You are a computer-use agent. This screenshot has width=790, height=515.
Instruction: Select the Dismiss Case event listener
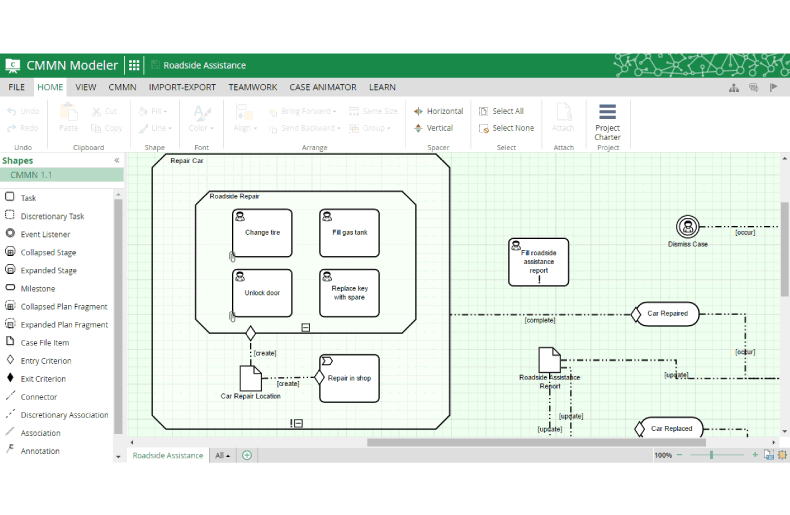click(x=688, y=226)
